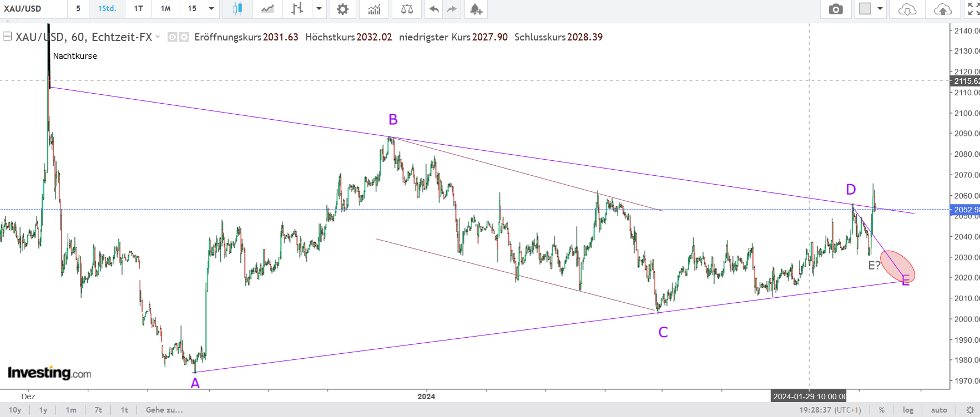Click the 2115.62 crosshair price label

point(966,81)
